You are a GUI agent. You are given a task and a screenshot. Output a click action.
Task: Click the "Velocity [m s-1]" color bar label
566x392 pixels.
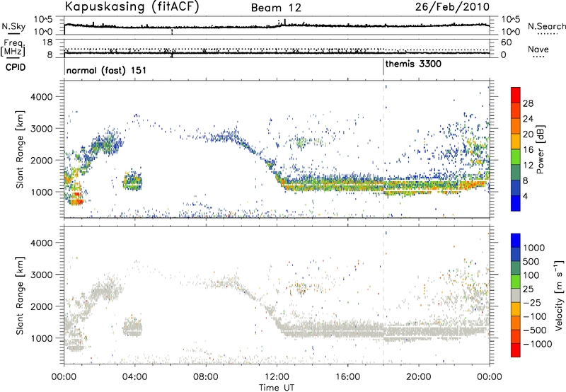coord(559,295)
